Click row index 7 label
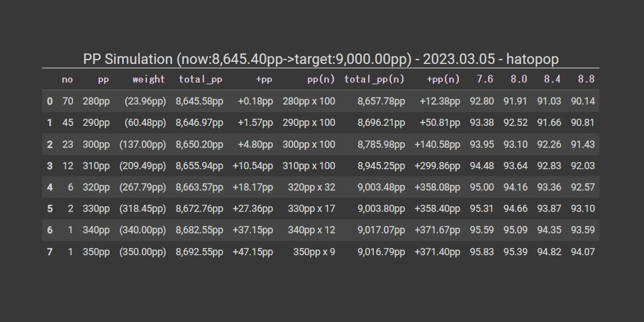The image size is (644, 322). pyautogui.click(x=49, y=252)
